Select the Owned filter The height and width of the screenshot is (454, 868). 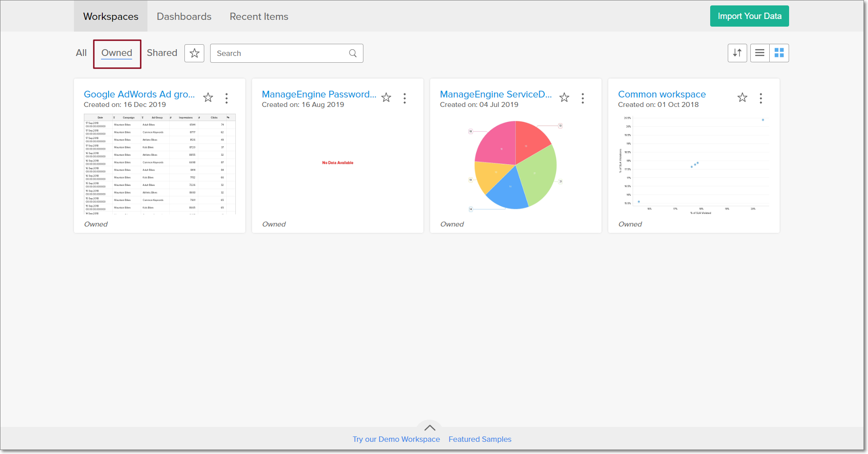click(x=117, y=53)
